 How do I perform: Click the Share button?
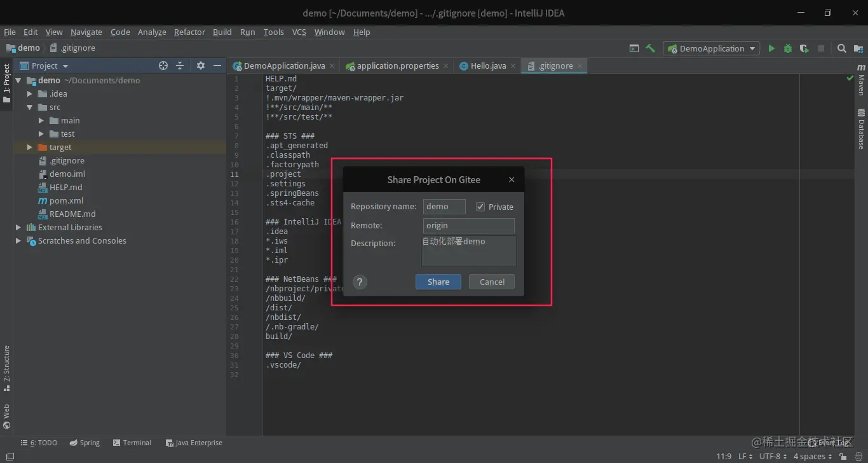438,282
